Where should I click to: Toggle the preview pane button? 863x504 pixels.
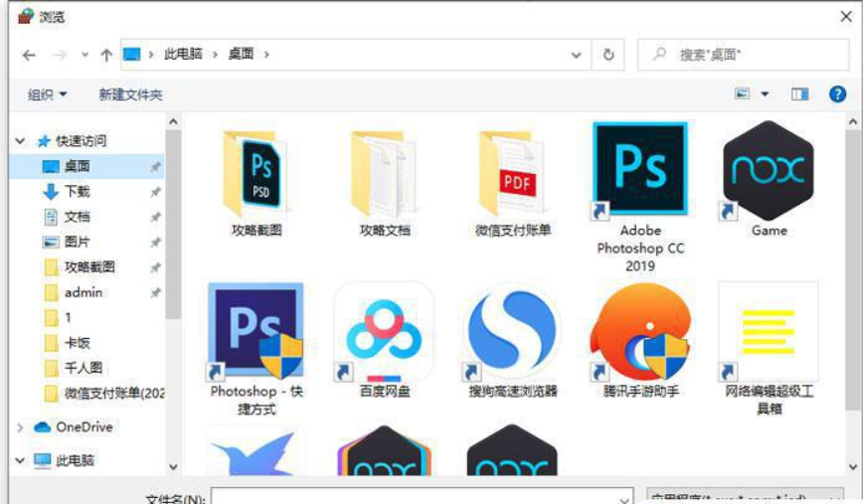click(799, 94)
